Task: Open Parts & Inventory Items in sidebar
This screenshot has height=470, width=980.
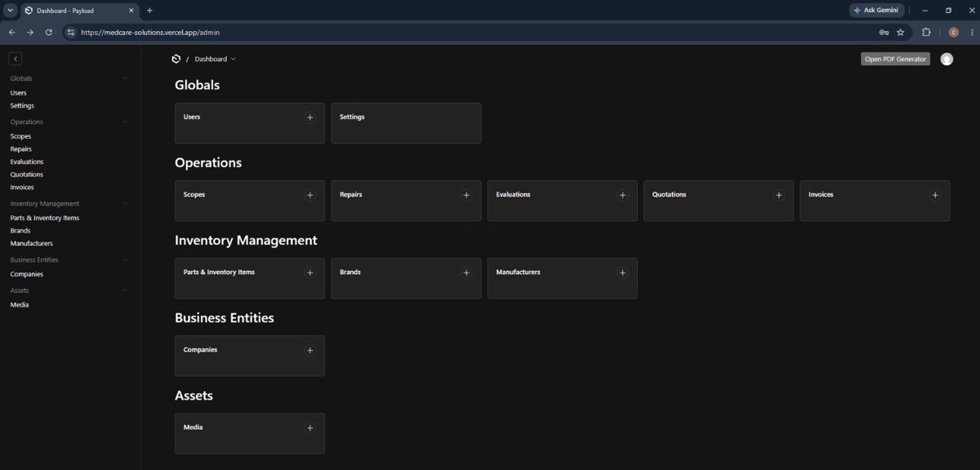Action: tap(45, 218)
